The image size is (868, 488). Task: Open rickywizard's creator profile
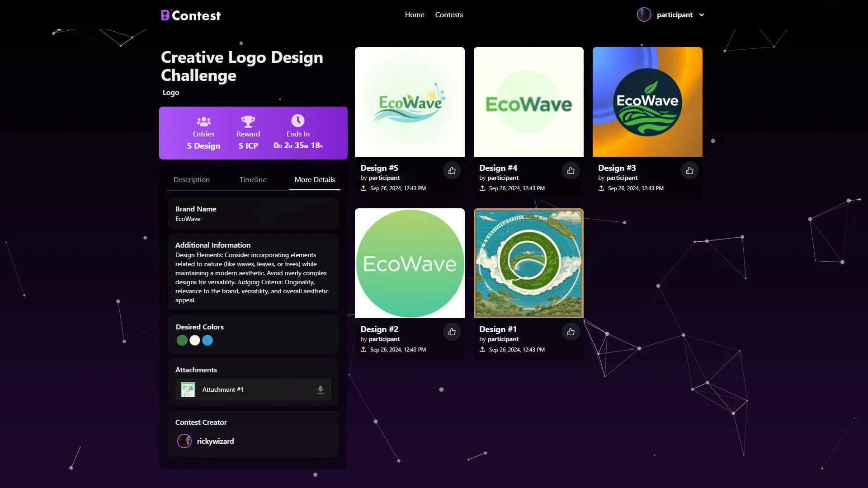pyautogui.click(x=215, y=441)
